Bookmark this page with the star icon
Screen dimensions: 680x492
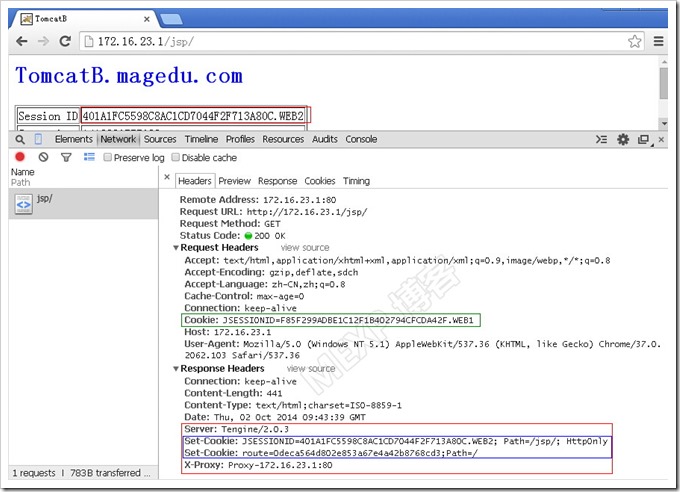point(634,41)
